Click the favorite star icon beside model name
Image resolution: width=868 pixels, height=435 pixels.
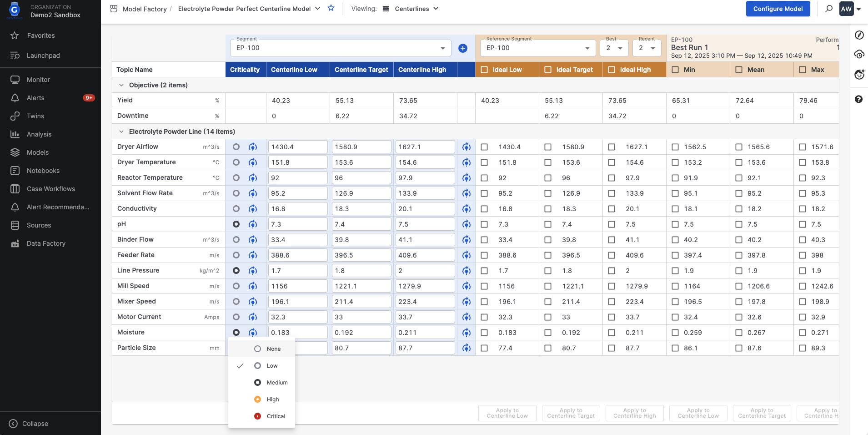pos(331,8)
